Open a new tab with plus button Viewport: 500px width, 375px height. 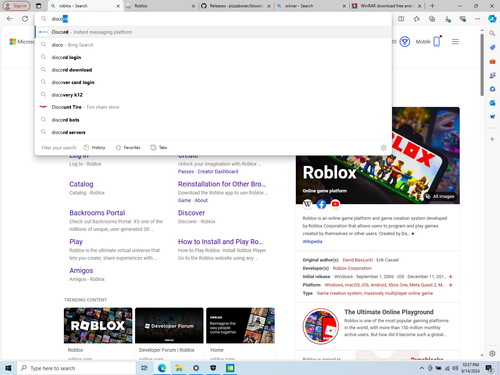[432, 6]
